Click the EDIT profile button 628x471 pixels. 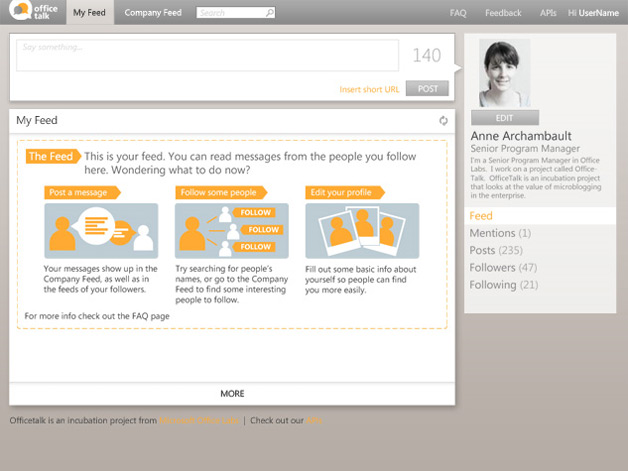tap(505, 118)
